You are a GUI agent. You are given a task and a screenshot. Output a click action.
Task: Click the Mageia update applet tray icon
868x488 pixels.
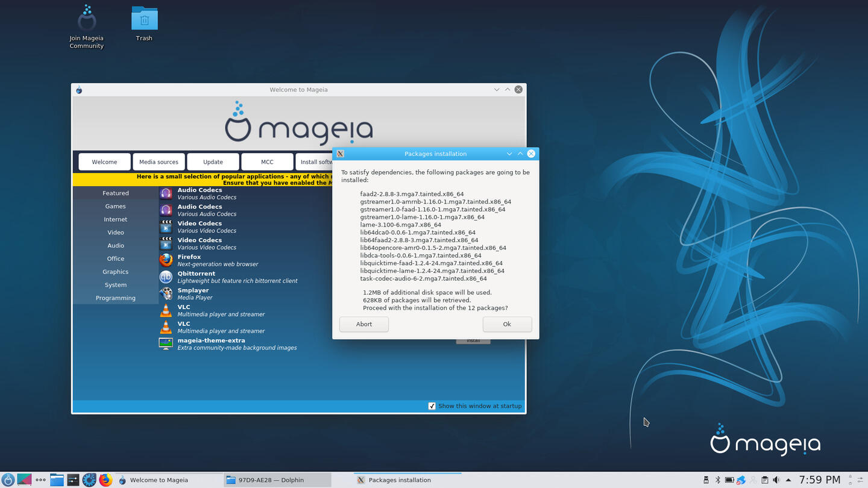click(x=741, y=480)
